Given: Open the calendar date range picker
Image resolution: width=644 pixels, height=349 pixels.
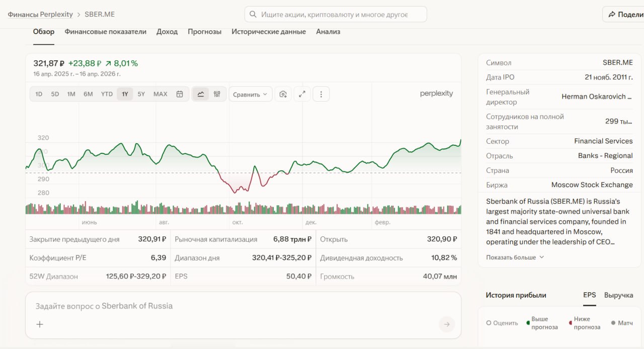Looking at the screenshot, I should [x=180, y=94].
